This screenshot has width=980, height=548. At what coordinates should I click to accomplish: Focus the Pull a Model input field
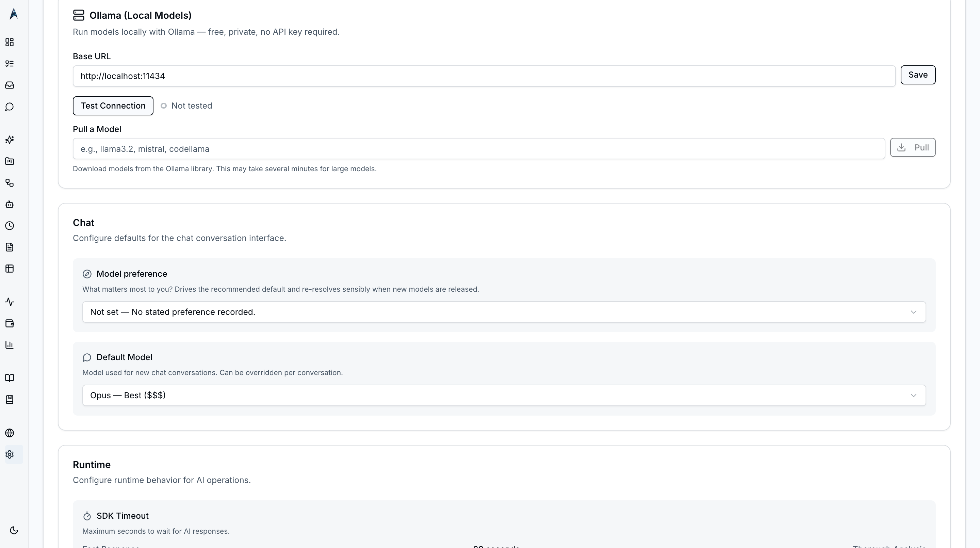click(478, 149)
